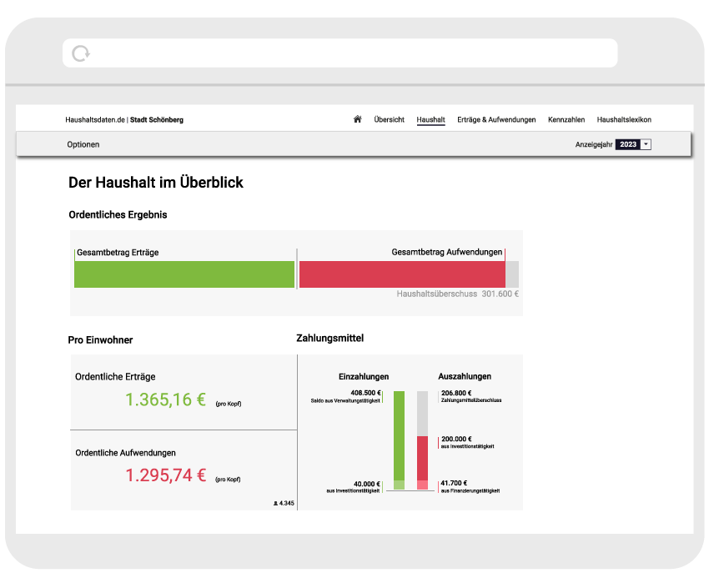Screen dimensions: 709x588
Task: Click the Einzahlungen column label
Action: (x=364, y=376)
